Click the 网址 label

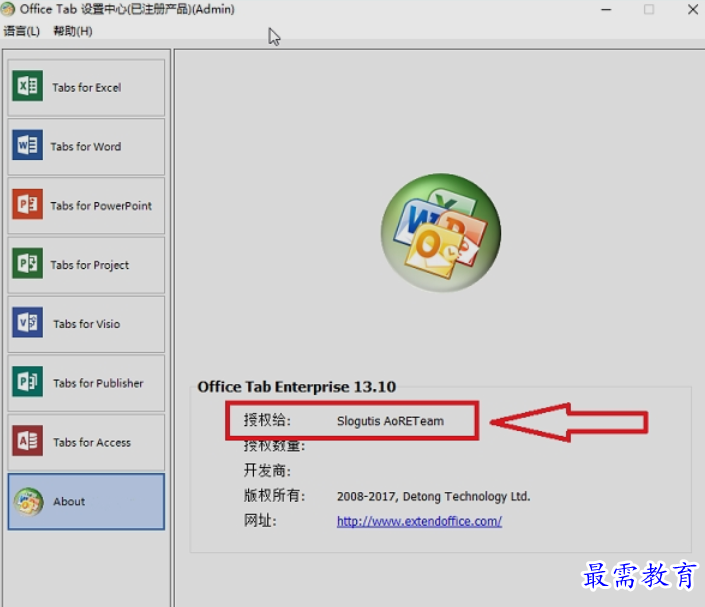tap(260, 521)
